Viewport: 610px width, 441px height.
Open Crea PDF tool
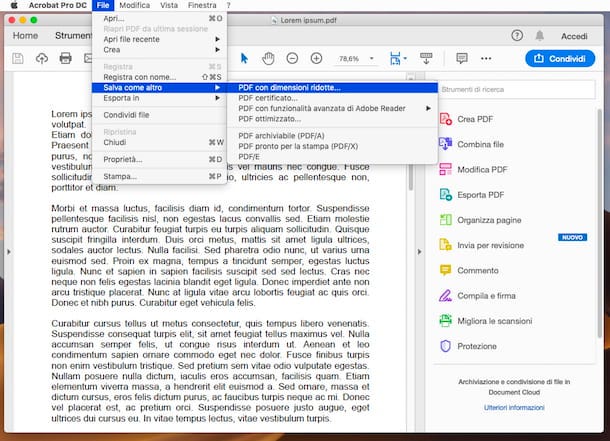[x=466, y=119]
